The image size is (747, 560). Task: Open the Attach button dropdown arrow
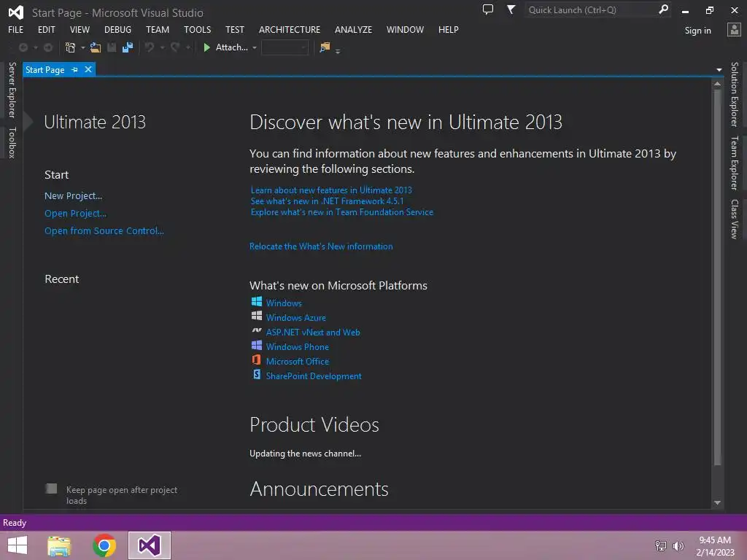tap(255, 47)
